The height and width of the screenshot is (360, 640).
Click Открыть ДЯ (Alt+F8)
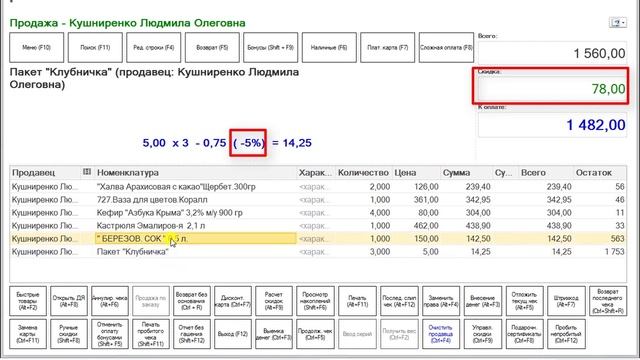click(69, 301)
